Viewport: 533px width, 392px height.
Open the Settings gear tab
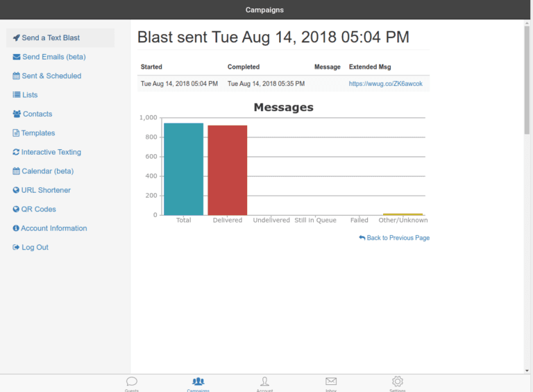click(397, 383)
